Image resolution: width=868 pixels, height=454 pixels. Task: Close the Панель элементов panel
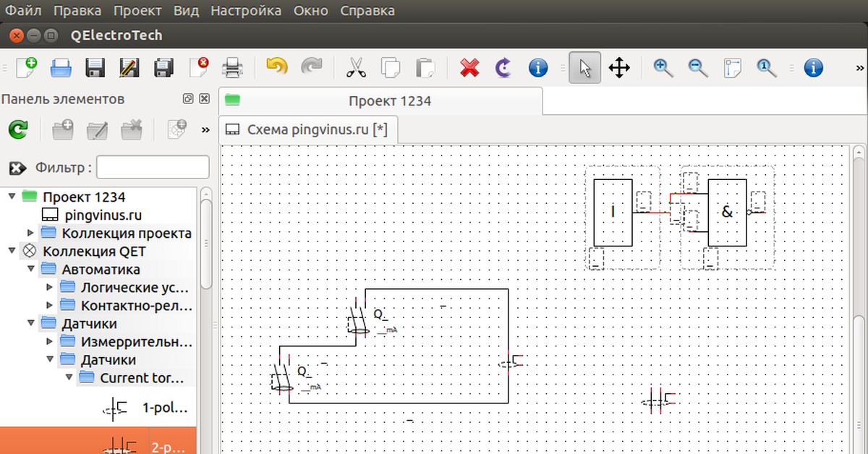coord(205,98)
